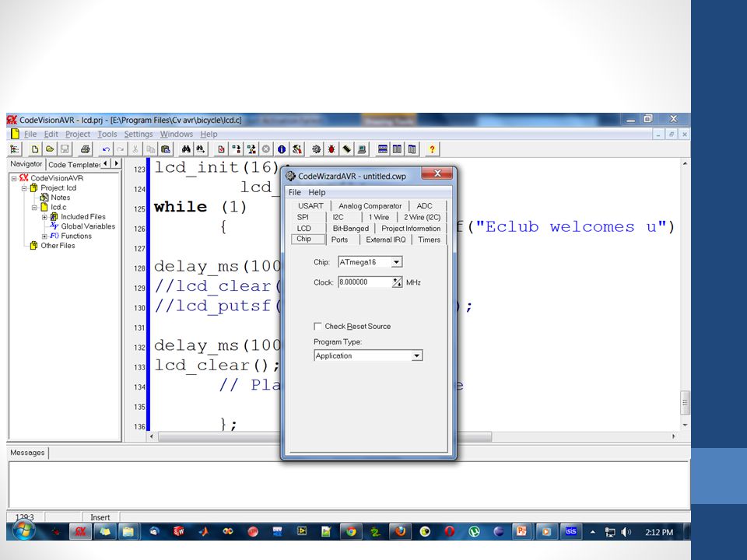Open the CodeWizardAVR Help menu
The height and width of the screenshot is (560, 747).
point(317,192)
